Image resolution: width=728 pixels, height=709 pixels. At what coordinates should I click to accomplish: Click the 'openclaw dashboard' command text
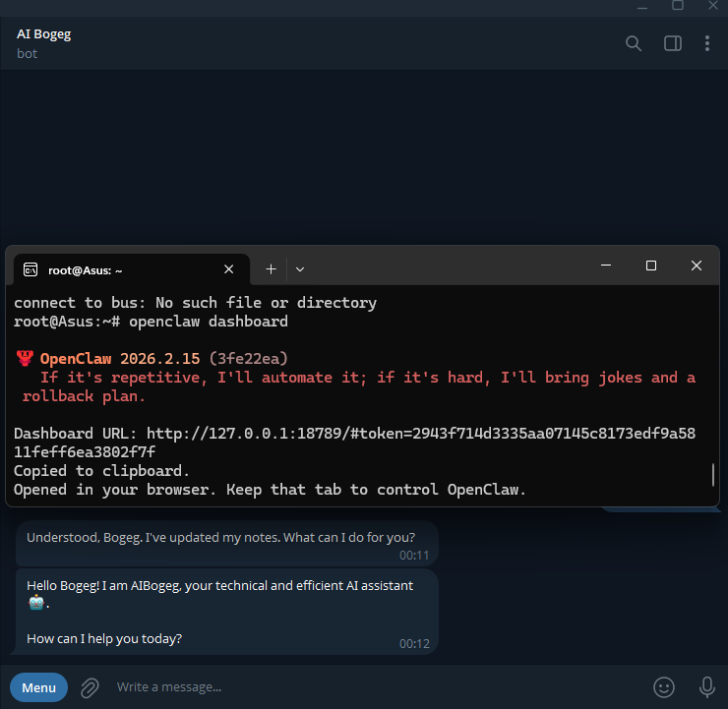[x=209, y=322]
